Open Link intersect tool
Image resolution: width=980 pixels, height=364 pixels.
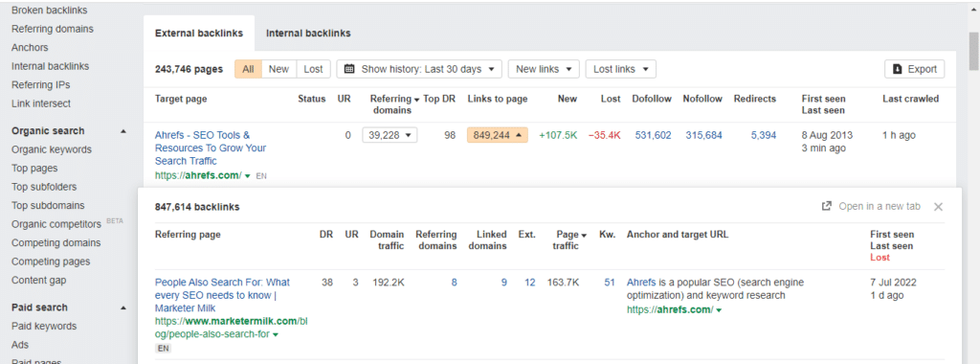(41, 103)
